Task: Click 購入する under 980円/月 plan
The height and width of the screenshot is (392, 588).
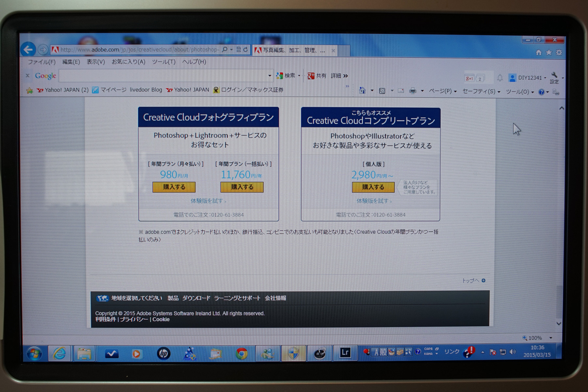Action: [174, 187]
